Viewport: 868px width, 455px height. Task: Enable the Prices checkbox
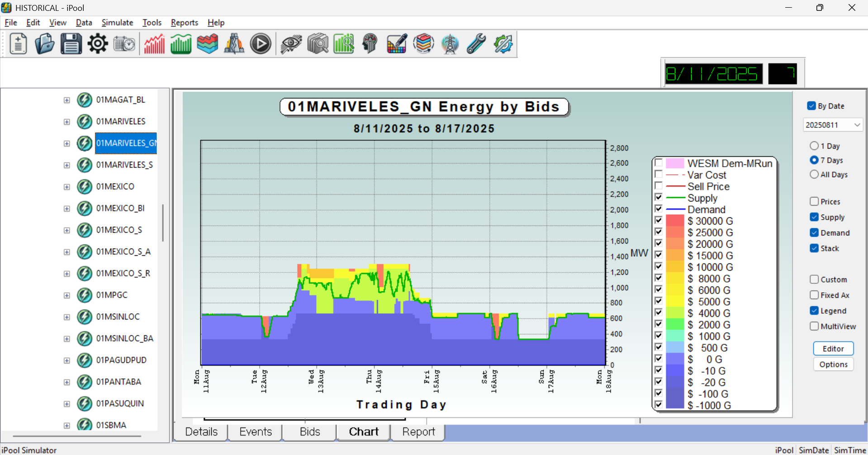pyautogui.click(x=814, y=202)
